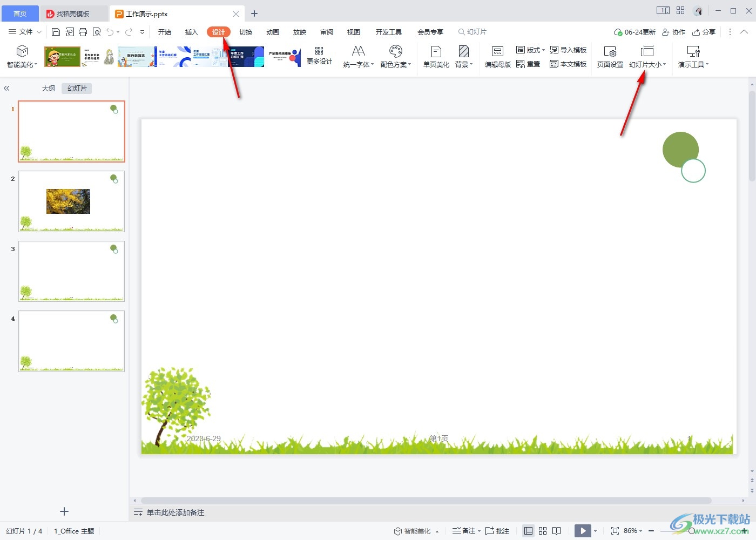Click the Save icon in quick toolbar
Image resolution: width=756 pixels, height=540 pixels.
[x=56, y=32]
